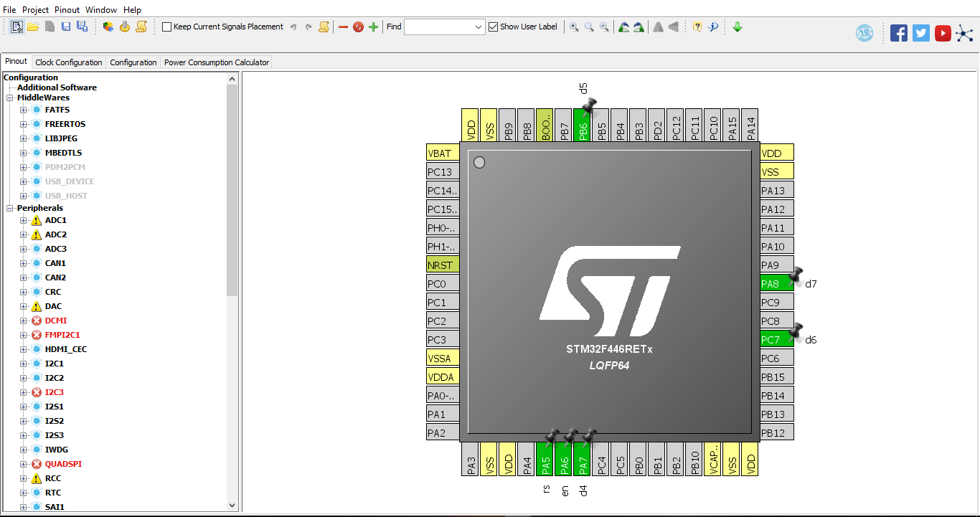Click the green download arrow icon
This screenshot has width=980, height=517.
(x=738, y=27)
